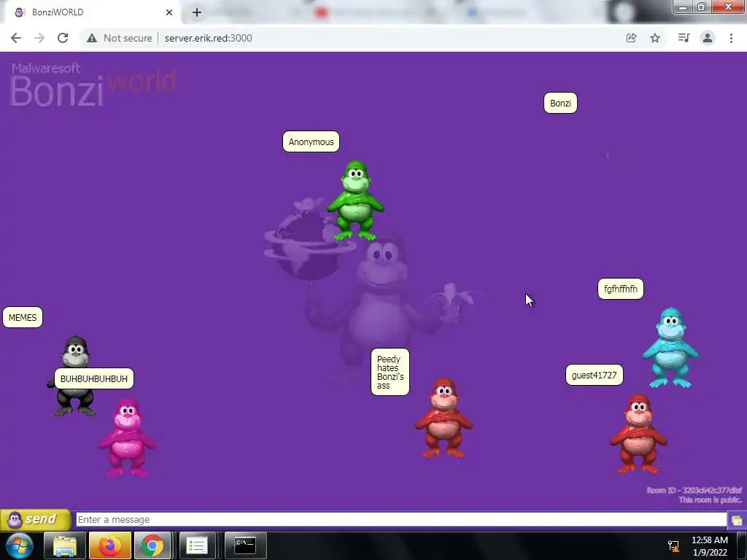This screenshot has height=560, width=747.
Task: Bookmark this page with star icon
Action: [x=655, y=38]
